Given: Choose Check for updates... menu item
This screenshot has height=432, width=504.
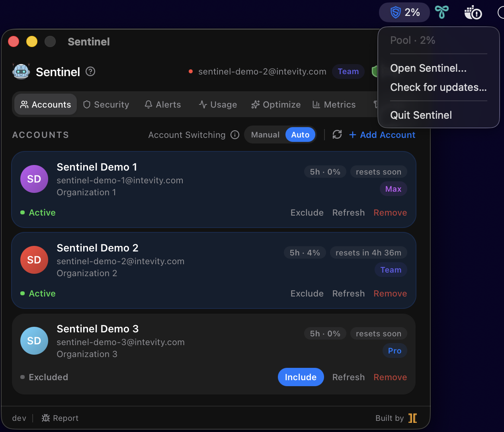Looking at the screenshot, I should point(439,87).
